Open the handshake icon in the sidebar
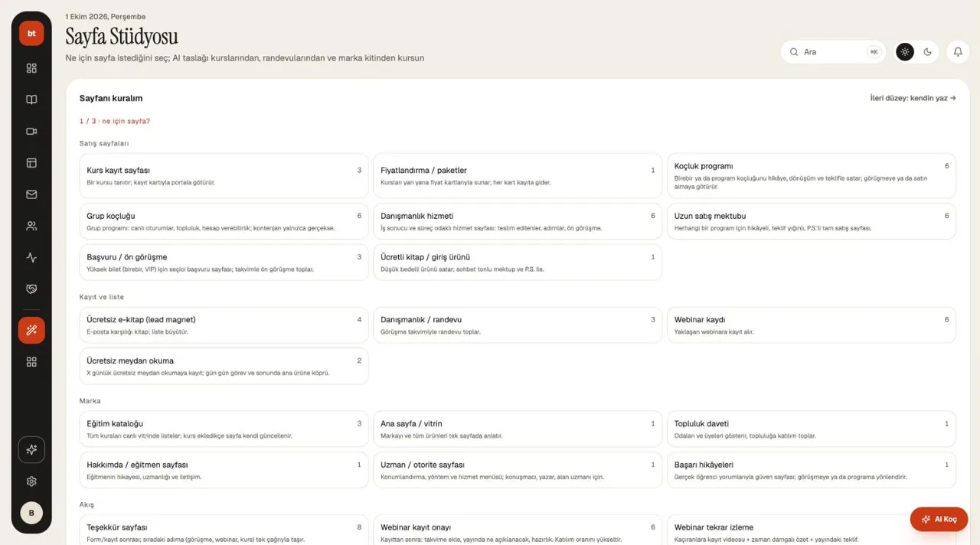Screen dimensions: 980x545 click(31, 289)
